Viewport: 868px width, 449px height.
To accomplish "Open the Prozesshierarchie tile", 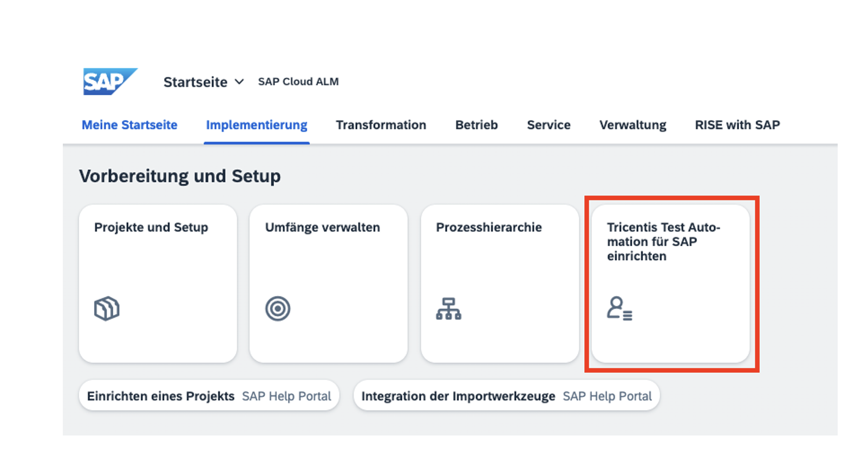I will coord(500,283).
